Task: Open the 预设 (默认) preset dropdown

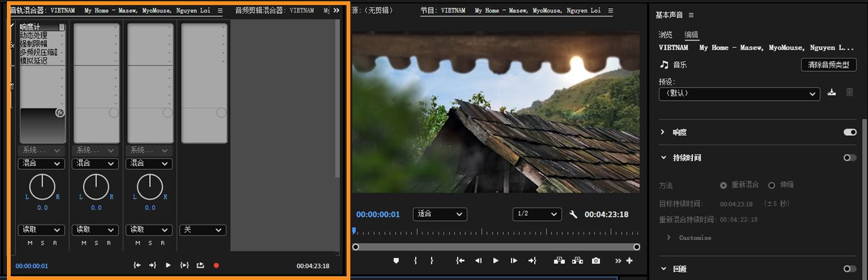Action: coord(740,93)
